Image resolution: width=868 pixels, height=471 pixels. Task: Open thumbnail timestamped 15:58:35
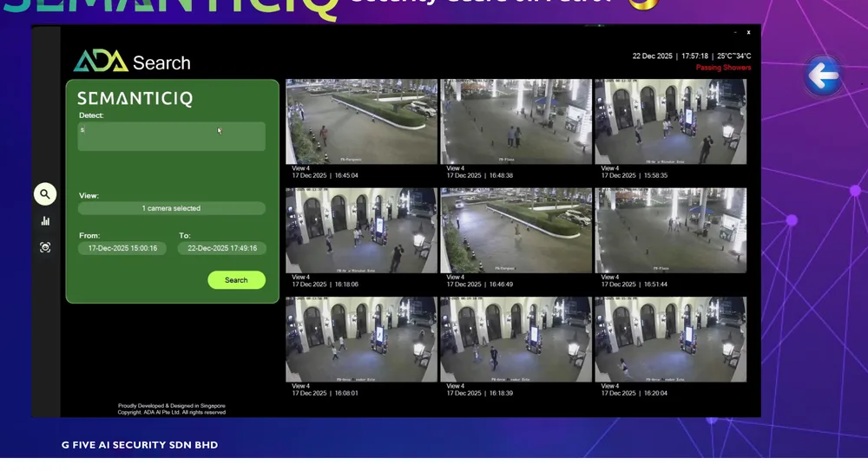[x=670, y=121]
